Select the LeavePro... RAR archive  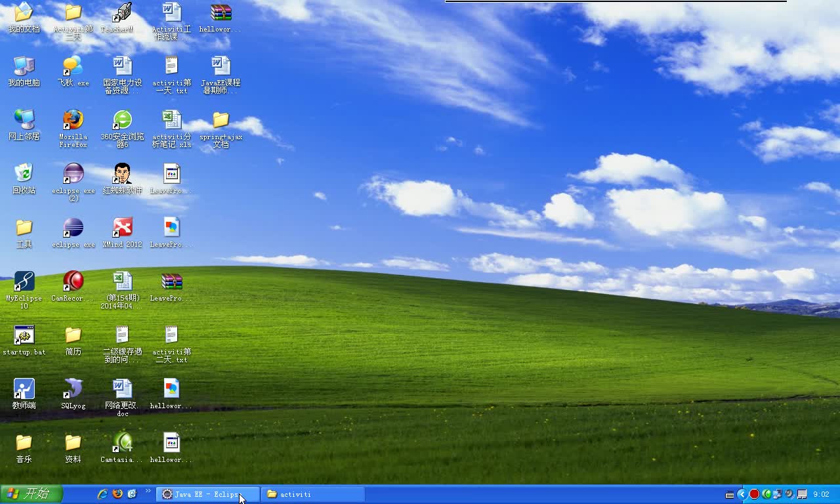point(171,287)
